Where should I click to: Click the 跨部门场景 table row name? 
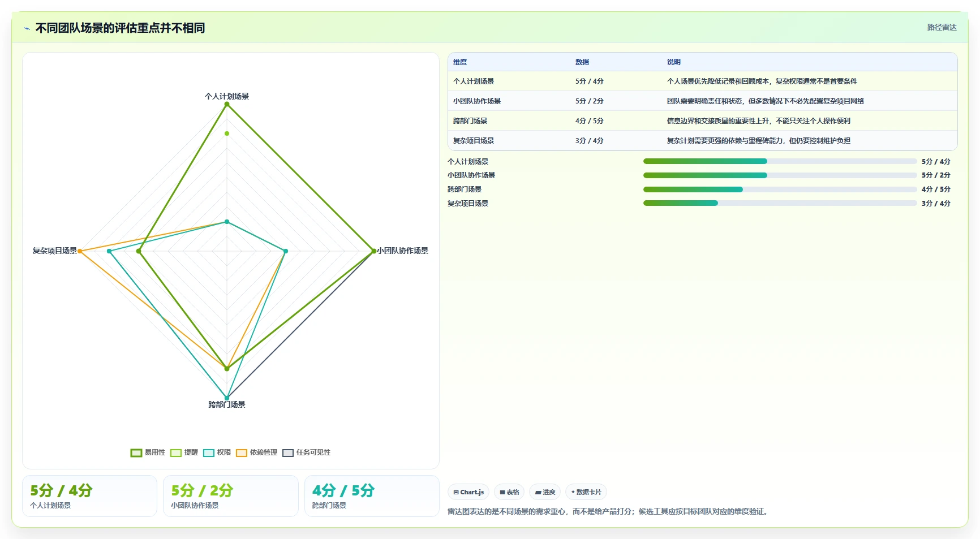coord(470,121)
